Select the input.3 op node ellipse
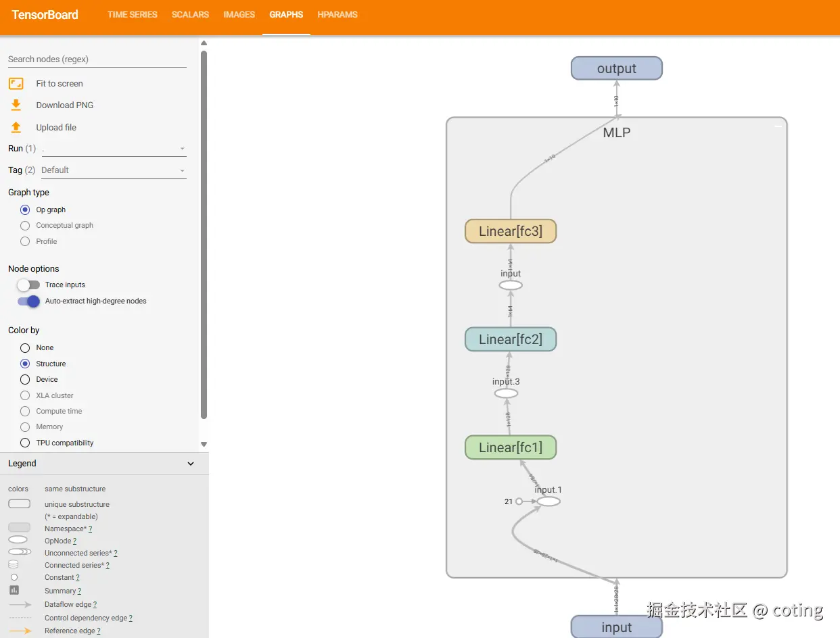 click(506, 393)
